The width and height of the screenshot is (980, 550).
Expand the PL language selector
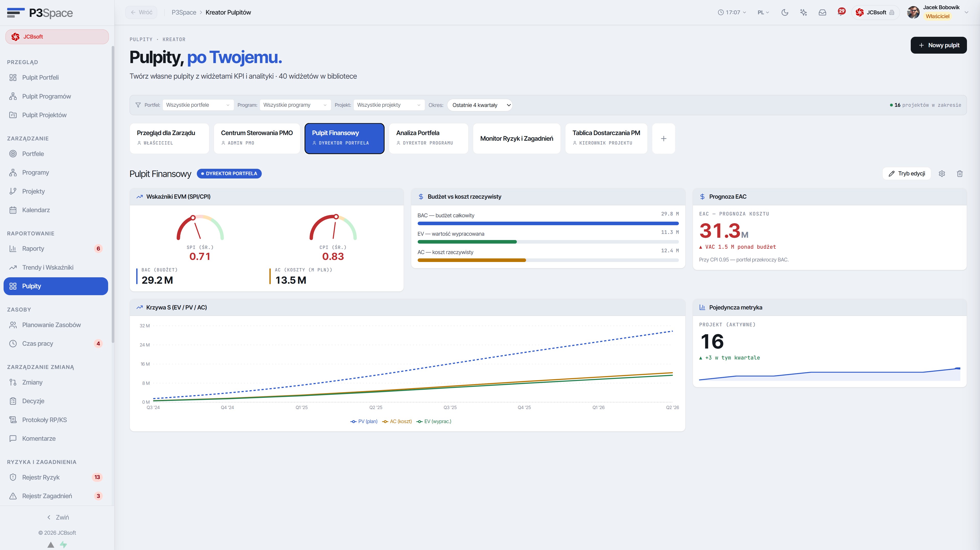[763, 13]
